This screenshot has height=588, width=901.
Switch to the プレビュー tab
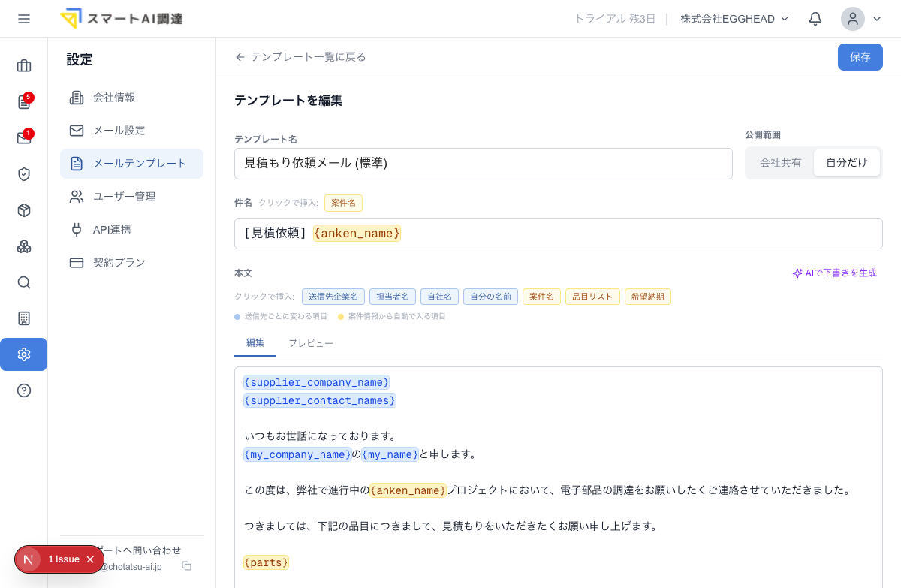coord(311,343)
